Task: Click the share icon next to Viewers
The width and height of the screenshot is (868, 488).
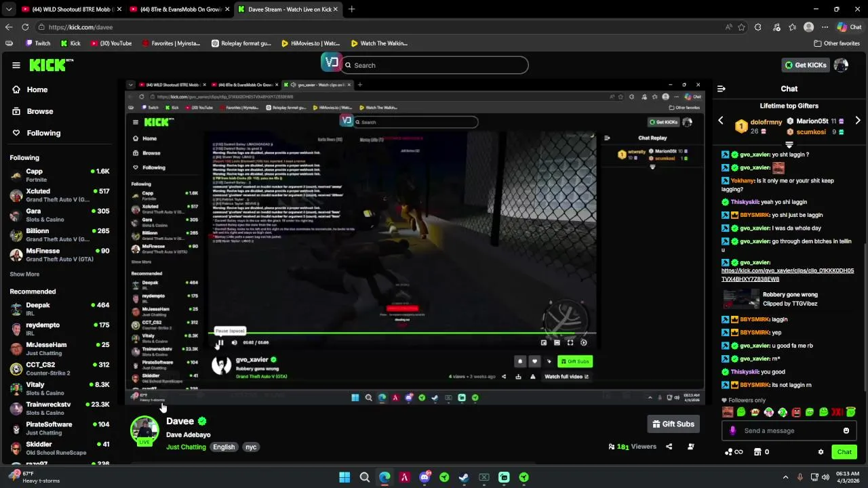Action: coord(669,447)
